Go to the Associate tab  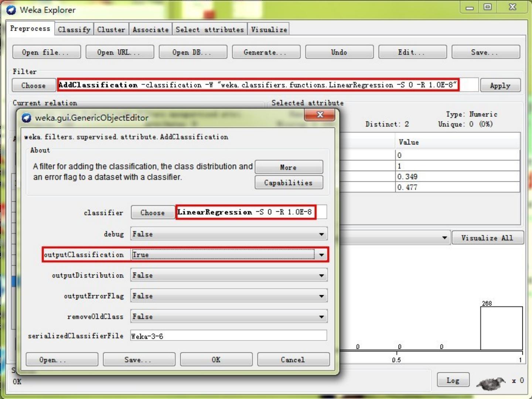[x=150, y=30]
